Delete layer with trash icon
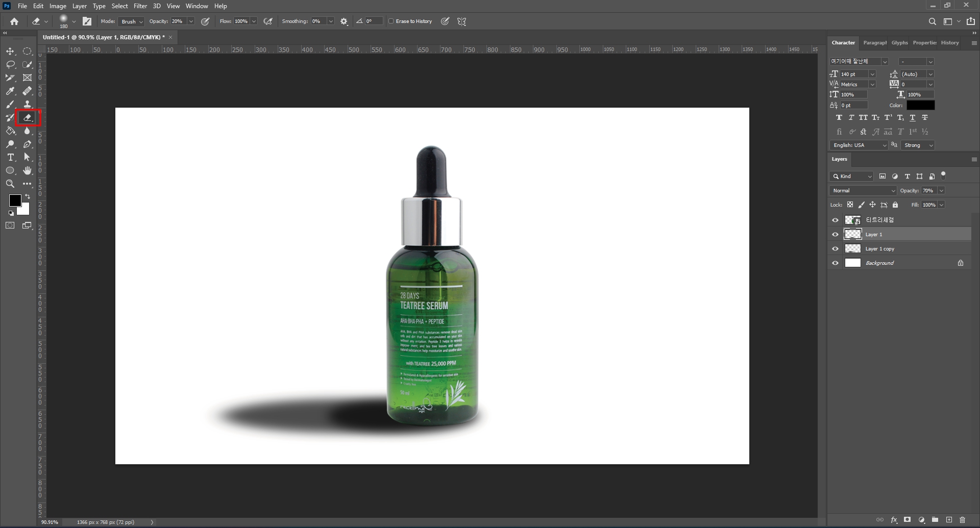This screenshot has width=980, height=528. (962, 520)
